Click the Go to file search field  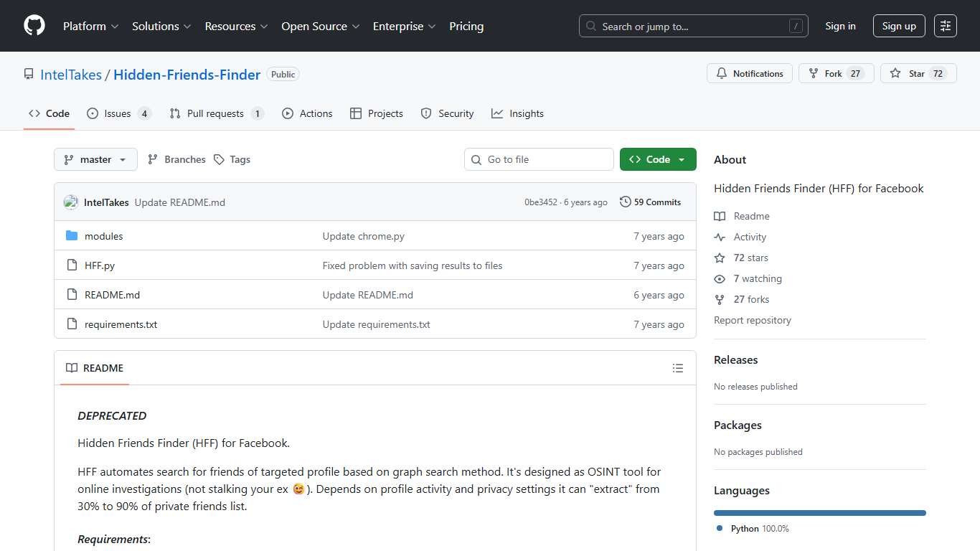click(x=539, y=159)
